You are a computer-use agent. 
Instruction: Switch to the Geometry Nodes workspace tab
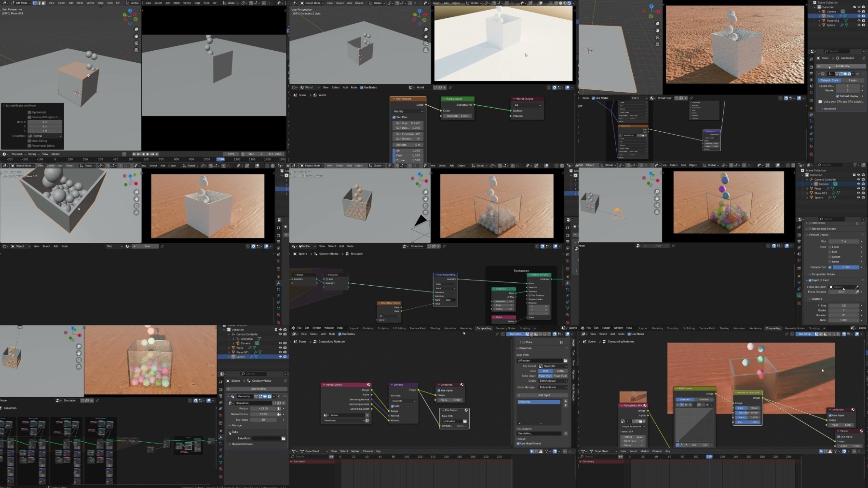[x=505, y=328]
